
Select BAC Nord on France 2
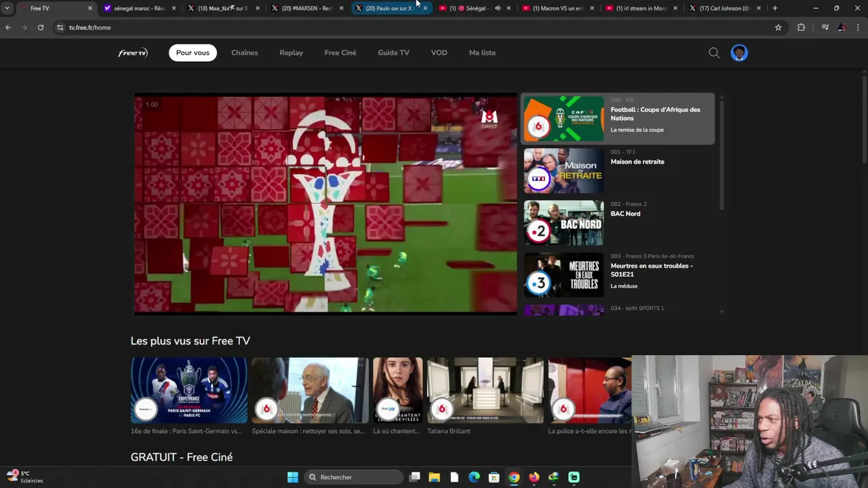618,223
